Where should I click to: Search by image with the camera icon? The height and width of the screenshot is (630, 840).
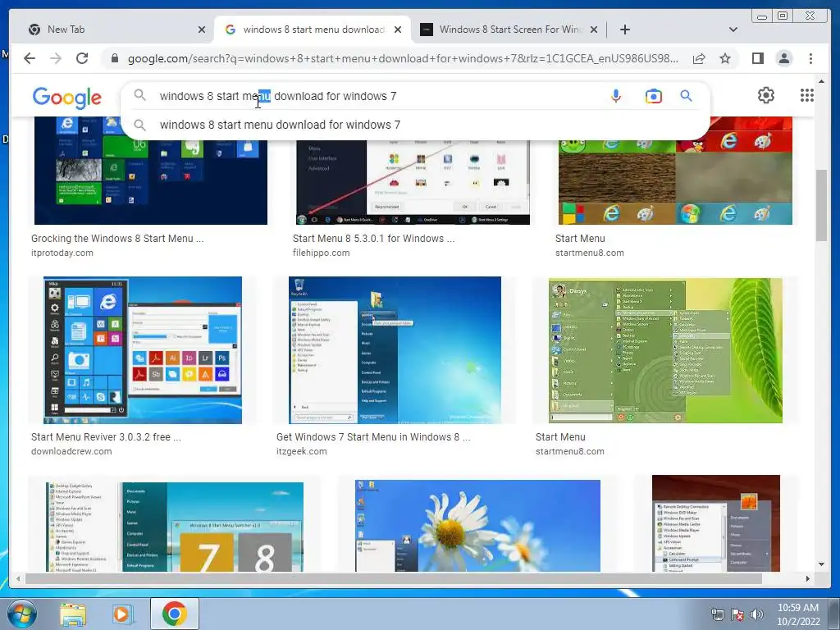pyautogui.click(x=653, y=96)
